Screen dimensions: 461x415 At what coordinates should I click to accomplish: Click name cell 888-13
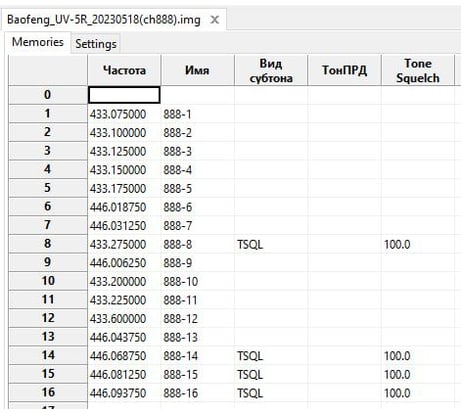197,337
